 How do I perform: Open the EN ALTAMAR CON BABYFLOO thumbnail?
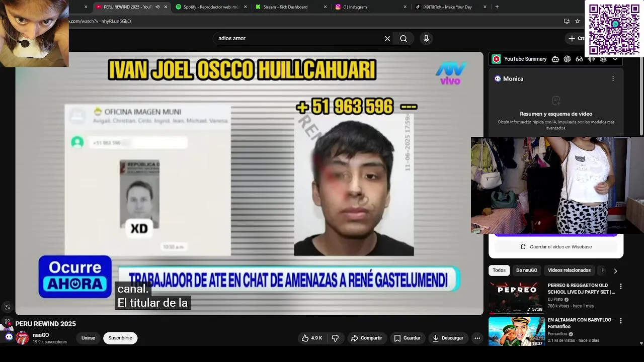tap(517, 331)
